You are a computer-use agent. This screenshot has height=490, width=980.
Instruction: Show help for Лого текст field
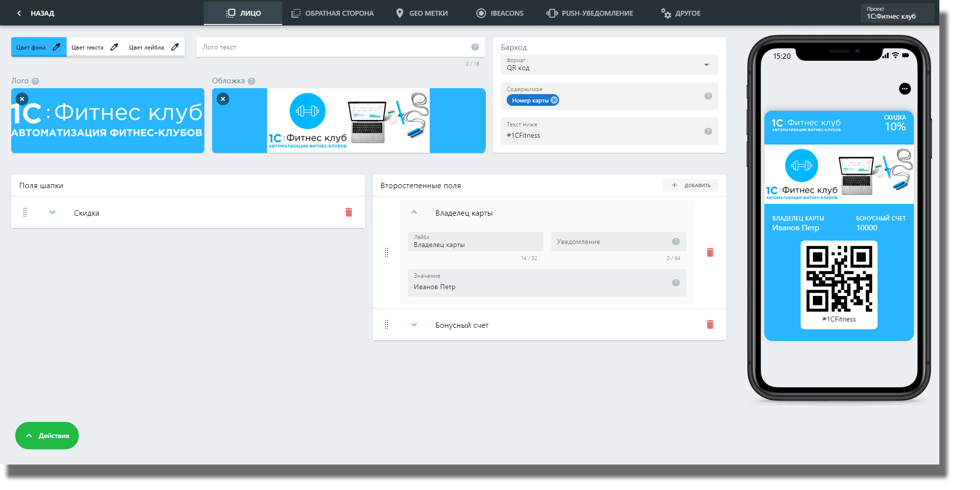point(475,47)
